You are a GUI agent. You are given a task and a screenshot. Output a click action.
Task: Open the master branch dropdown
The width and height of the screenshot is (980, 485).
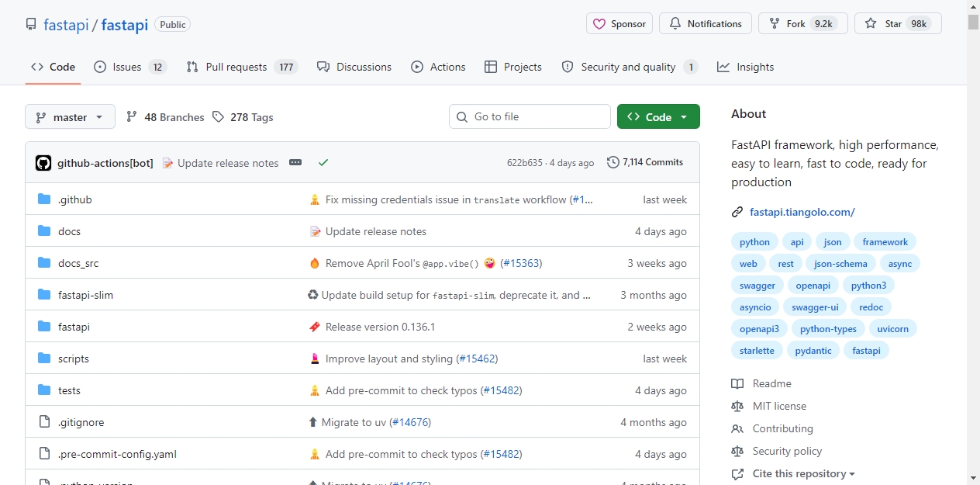70,117
